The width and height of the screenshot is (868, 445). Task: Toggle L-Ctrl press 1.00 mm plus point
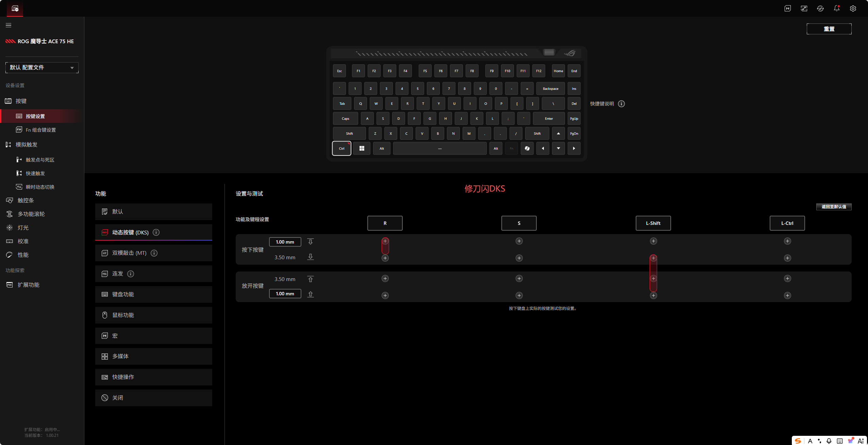pyautogui.click(x=787, y=241)
